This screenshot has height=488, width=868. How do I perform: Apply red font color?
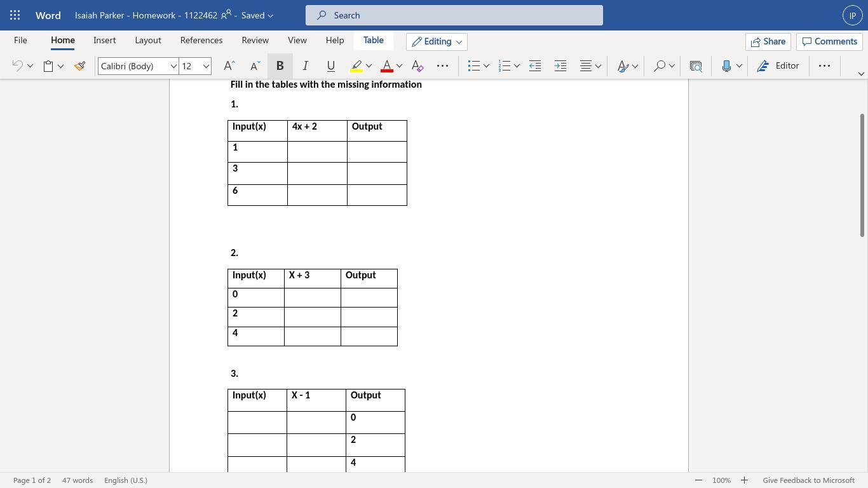(386, 66)
